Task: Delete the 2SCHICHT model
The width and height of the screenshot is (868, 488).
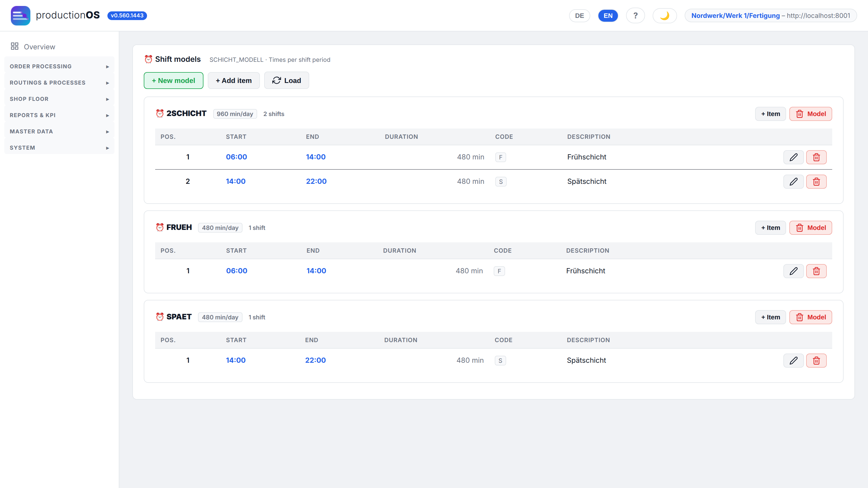Action: pos(810,114)
